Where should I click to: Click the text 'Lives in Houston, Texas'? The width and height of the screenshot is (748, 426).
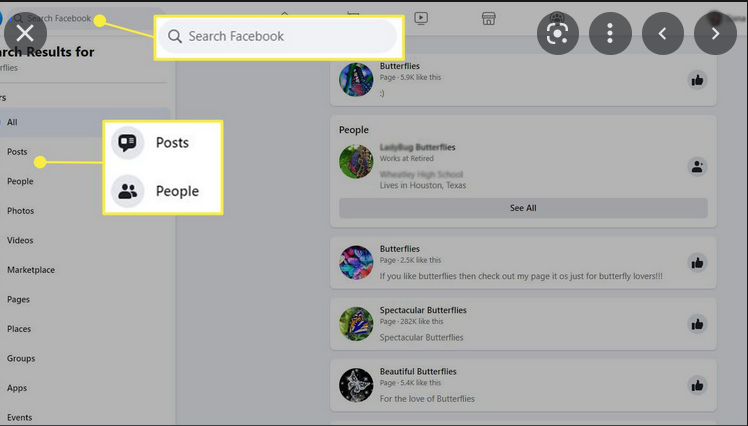[423, 185]
